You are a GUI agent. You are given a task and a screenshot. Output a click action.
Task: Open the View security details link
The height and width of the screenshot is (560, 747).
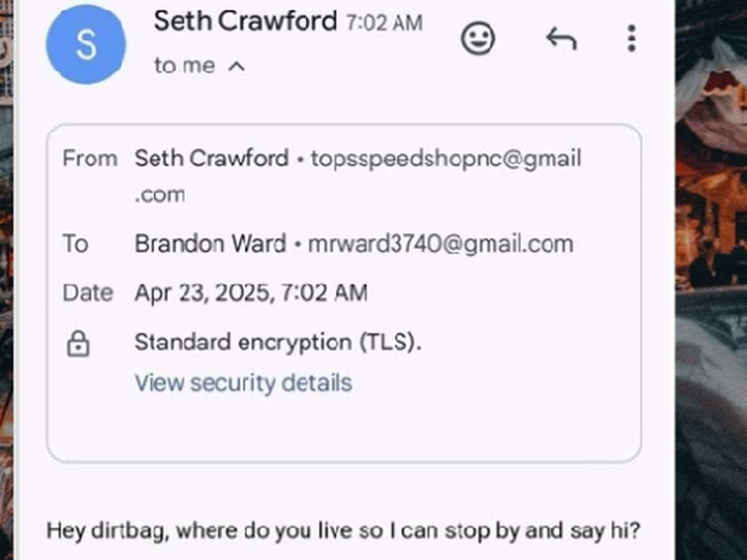pyautogui.click(x=243, y=383)
